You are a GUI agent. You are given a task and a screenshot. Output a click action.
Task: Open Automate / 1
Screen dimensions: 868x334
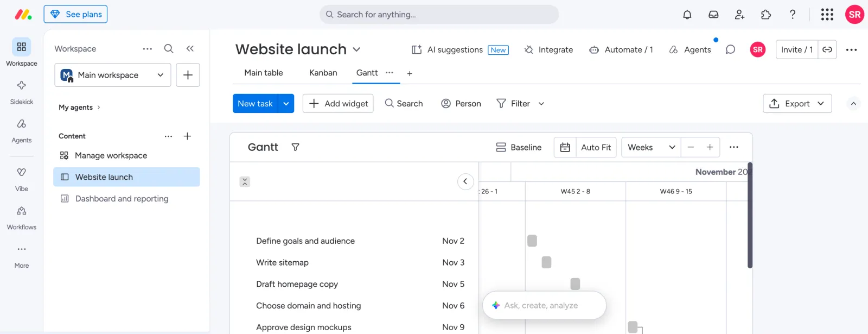tap(621, 49)
